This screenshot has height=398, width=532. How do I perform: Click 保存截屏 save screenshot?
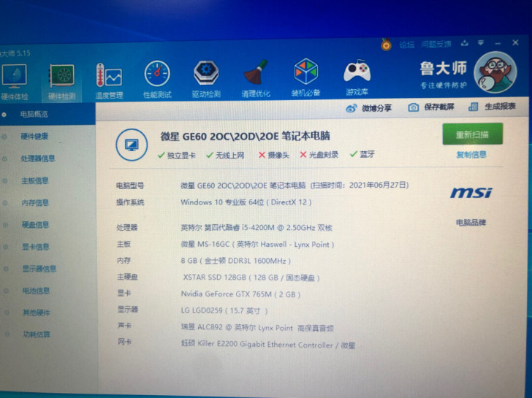pyautogui.click(x=438, y=107)
